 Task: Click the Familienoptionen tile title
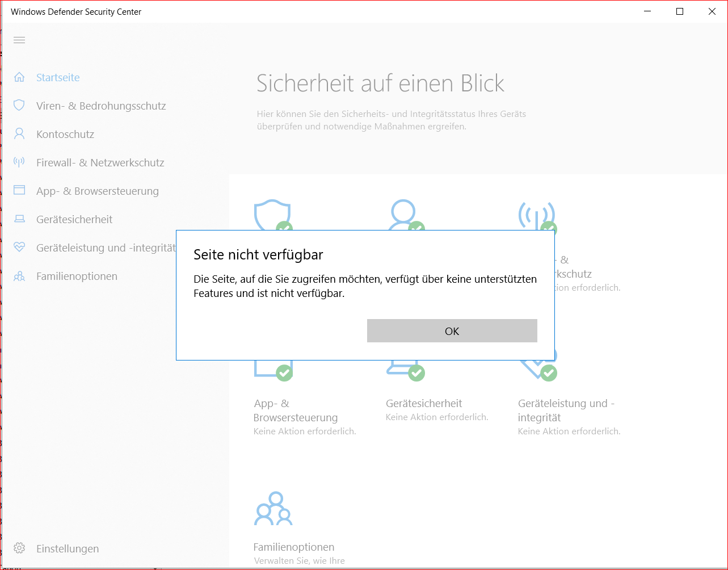pyautogui.click(x=294, y=547)
